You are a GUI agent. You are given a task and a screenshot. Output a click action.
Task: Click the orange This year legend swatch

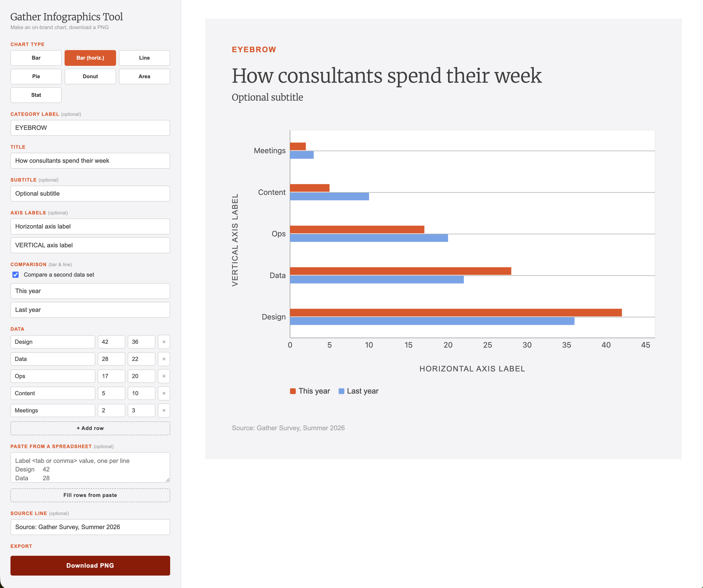pos(293,391)
